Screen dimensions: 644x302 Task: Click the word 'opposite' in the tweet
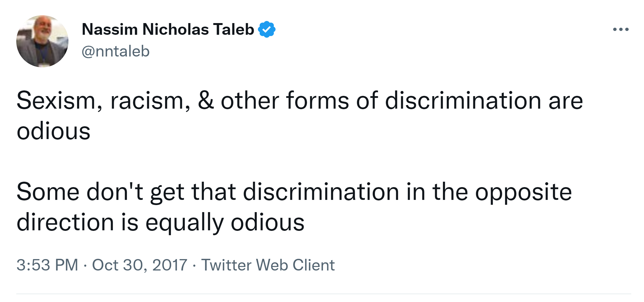coord(523,192)
